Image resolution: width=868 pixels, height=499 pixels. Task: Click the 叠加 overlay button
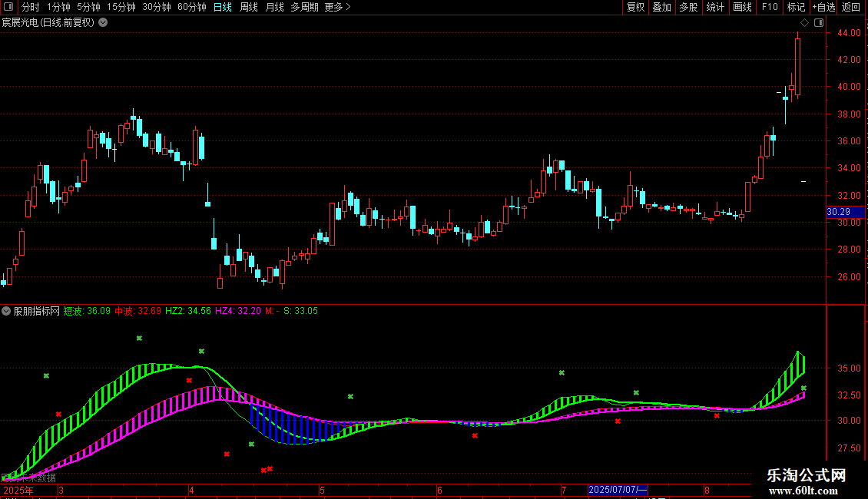point(662,7)
